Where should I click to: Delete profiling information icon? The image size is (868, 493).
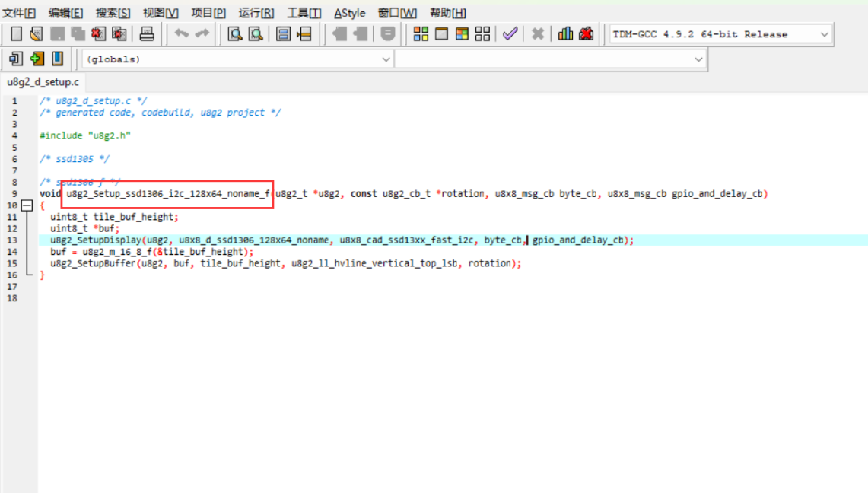(x=587, y=33)
